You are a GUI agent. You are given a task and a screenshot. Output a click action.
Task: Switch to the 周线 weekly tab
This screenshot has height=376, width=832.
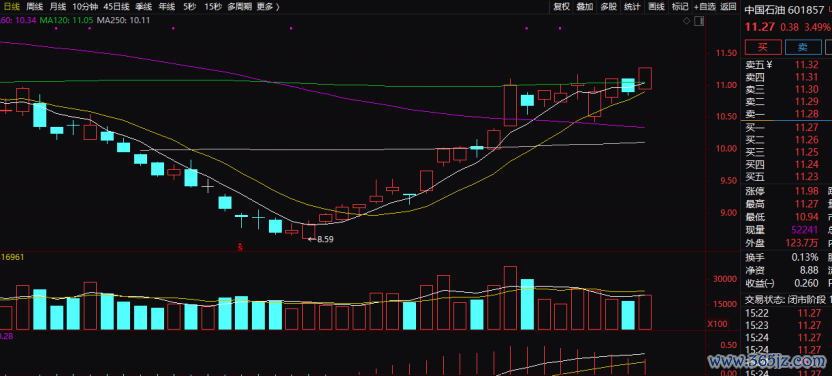[34, 7]
